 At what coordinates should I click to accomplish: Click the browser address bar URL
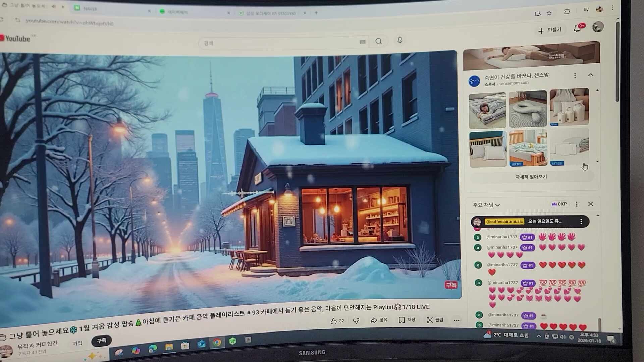[x=69, y=22]
